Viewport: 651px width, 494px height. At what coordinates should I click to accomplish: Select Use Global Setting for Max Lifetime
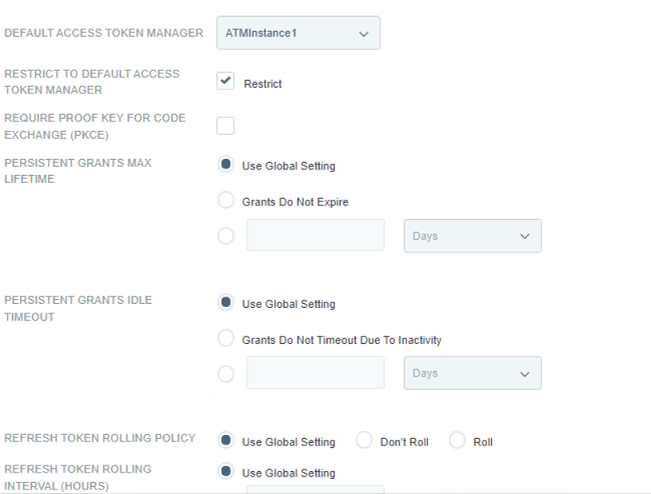pyautogui.click(x=226, y=164)
